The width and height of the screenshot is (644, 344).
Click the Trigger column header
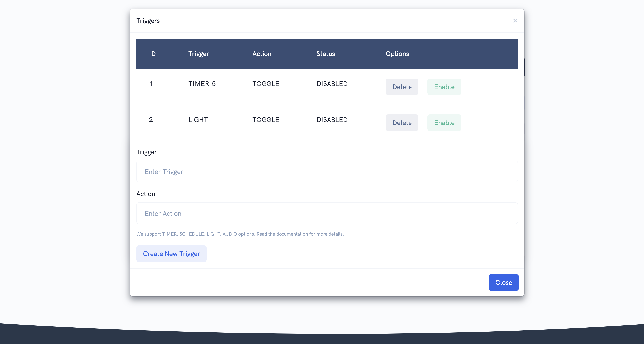tap(199, 54)
